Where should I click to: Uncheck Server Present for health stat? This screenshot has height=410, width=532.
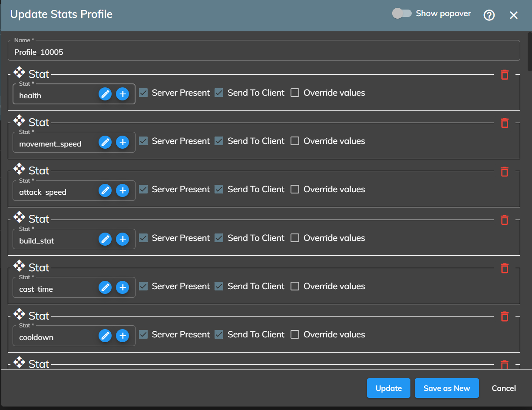(143, 93)
